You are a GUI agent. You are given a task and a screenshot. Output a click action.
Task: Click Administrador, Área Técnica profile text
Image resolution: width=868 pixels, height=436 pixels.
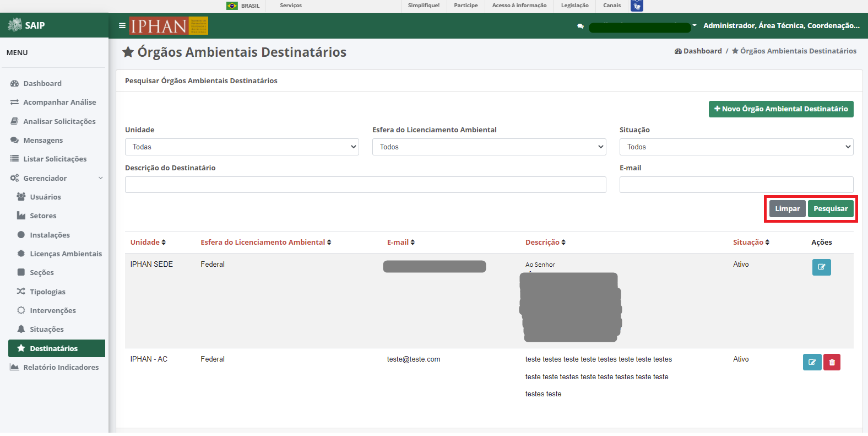coord(782,25)
